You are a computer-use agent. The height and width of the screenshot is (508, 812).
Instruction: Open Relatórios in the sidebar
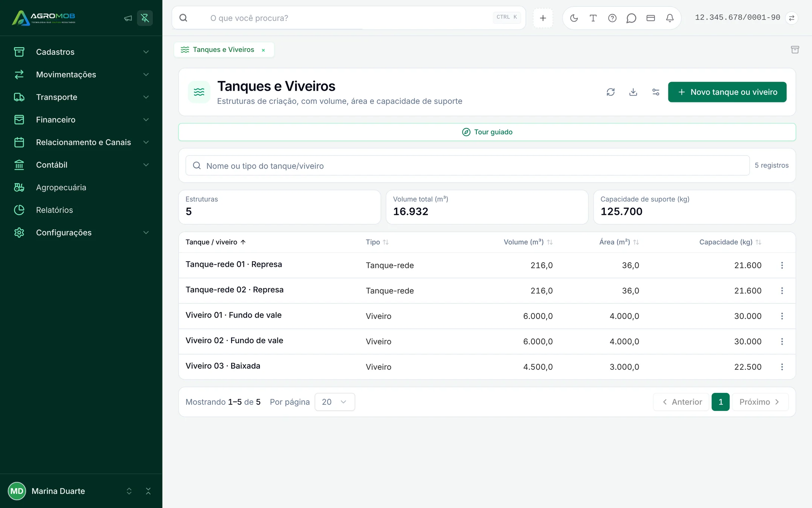(x=81, y=210)
